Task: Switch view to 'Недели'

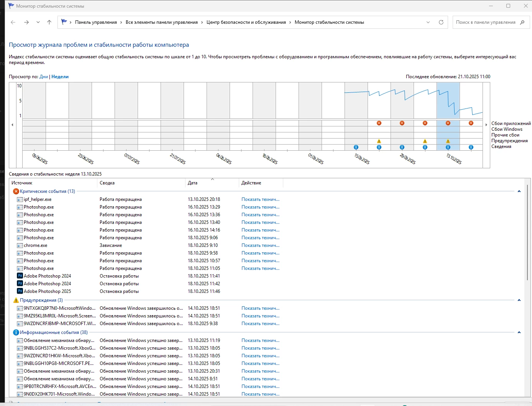Action: 60,77
